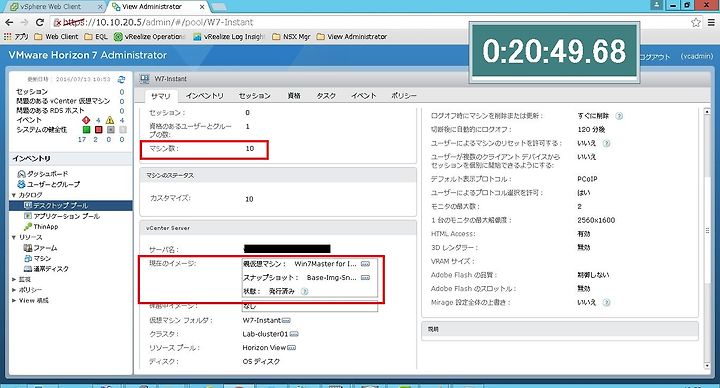
Task: Expand W7-Instant VM folder path
Action: [286, 321]
